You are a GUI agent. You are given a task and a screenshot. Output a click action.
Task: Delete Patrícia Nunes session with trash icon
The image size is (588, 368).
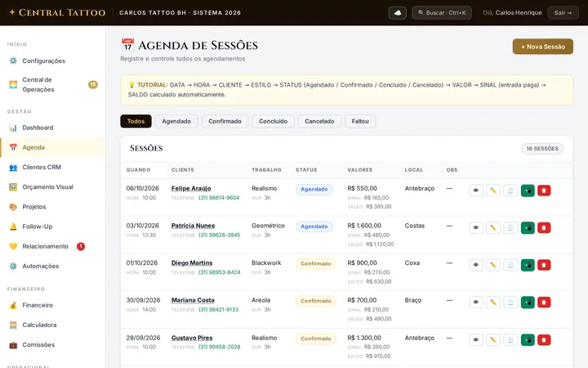pyautogui.click(x=544, y=227)
